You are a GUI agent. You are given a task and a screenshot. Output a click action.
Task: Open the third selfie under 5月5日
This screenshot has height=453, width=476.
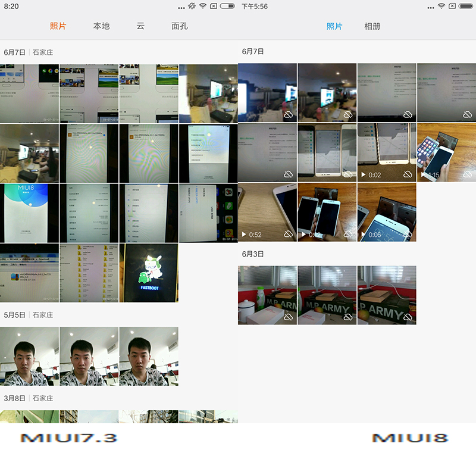pos(149,357)
